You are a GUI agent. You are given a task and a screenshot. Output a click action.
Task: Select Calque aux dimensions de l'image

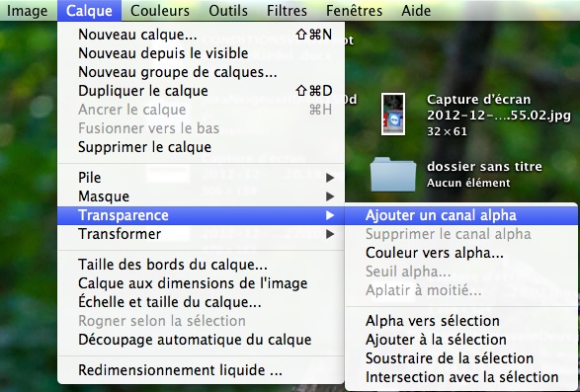(201, 283)
